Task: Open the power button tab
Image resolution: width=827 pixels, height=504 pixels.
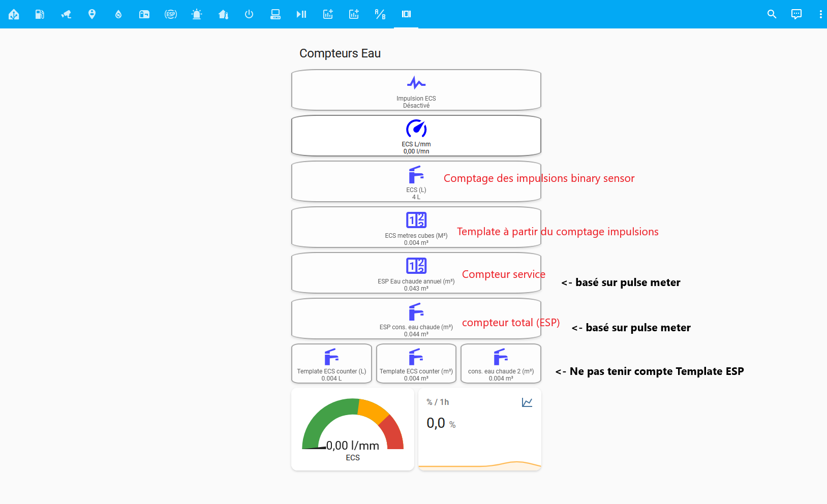Action: [x=249, y=14]
